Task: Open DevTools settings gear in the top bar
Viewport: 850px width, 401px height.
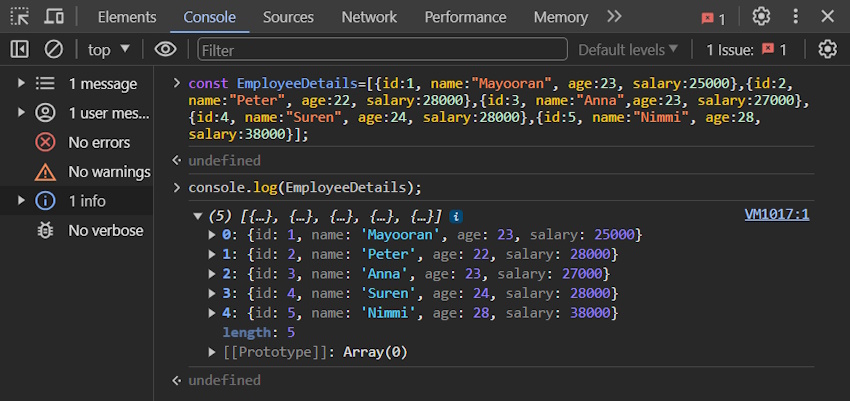Action: pyautogui.click(x=761, y=16)
